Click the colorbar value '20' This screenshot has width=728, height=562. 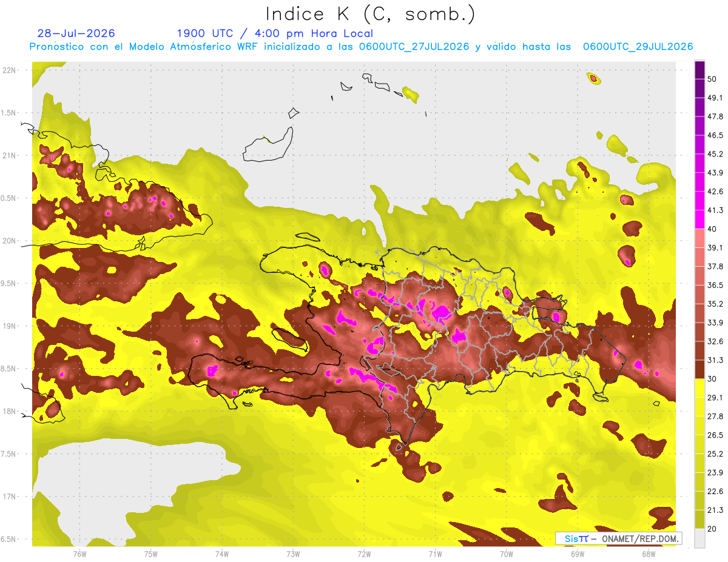click(712, 529)
